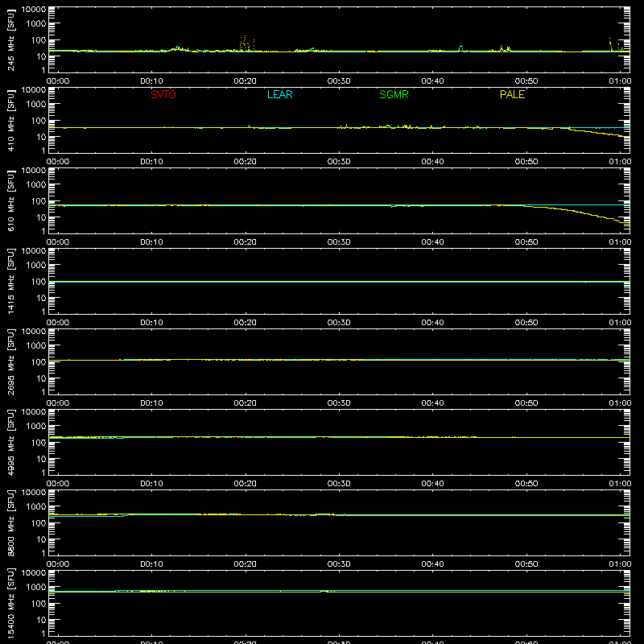Select the 610 MHz [SFU] axis title
The width and height of the screenshot is (644, 644).
[10, 200]
